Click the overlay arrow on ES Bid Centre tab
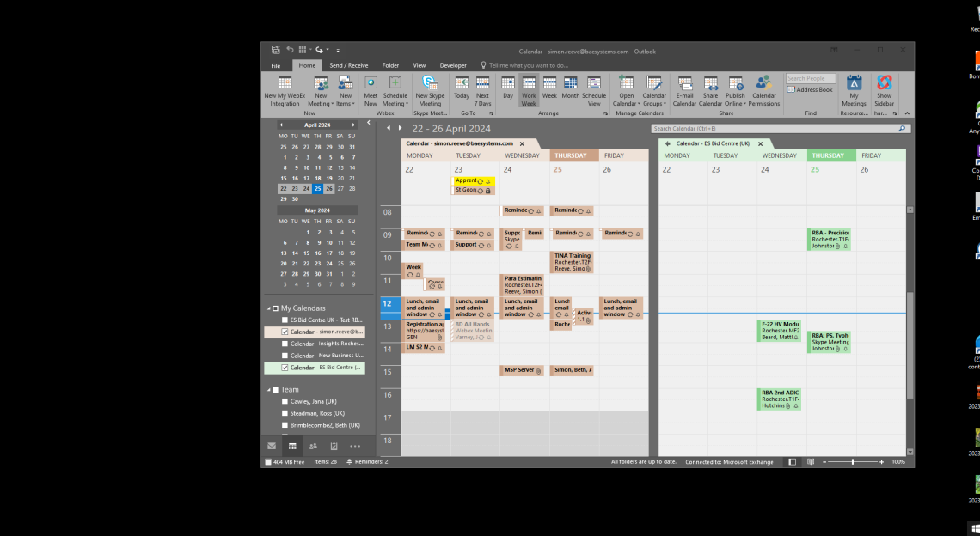 click(x=667, y=143)
